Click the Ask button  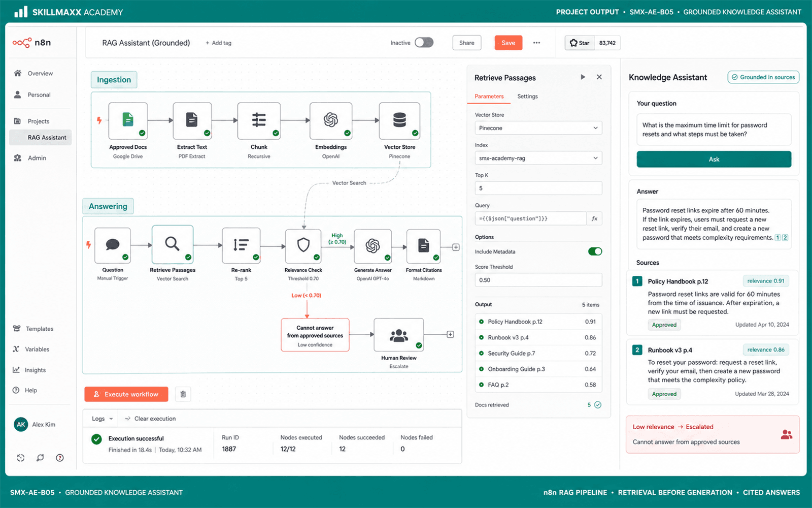(714, 159)
